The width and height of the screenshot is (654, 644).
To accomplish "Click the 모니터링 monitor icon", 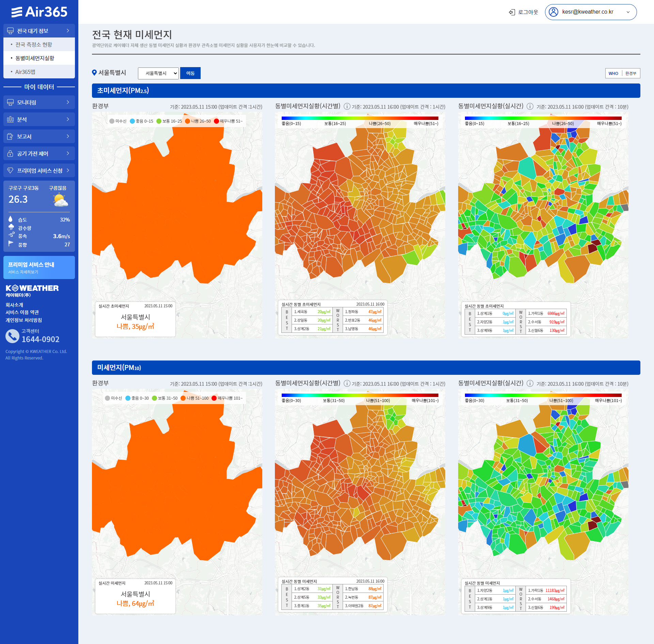I will [x=10, y=103].
